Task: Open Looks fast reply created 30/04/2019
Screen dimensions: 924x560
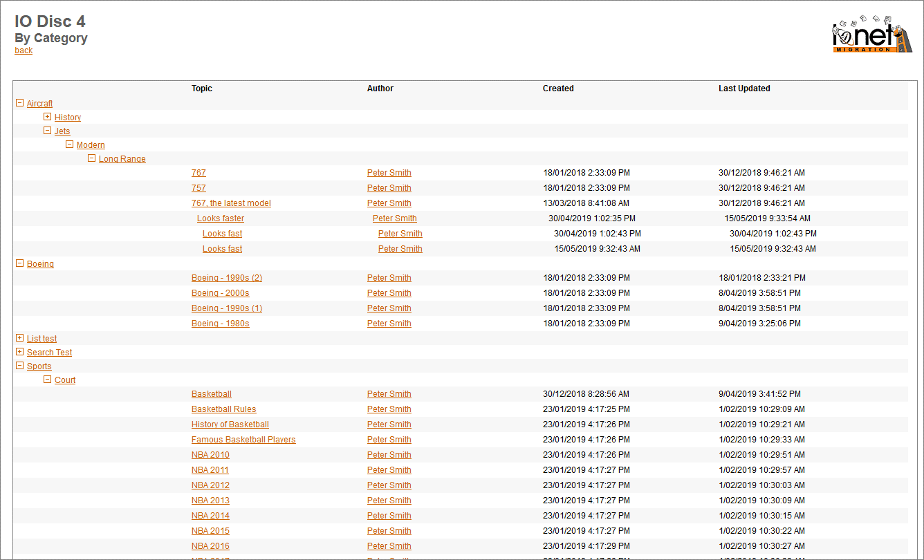Action: 223,234
